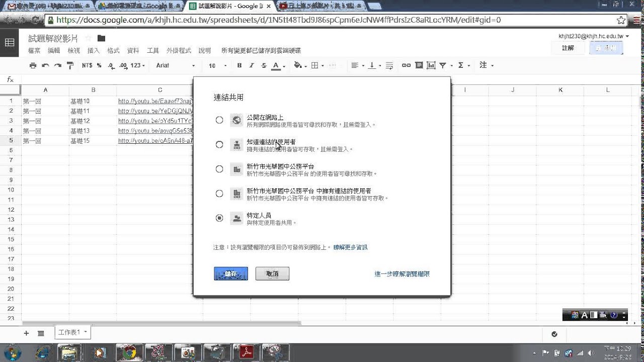The width and height of the screenshot is (644, 362).
Task: Open Chrome from the taskbar
Action: (129, 352)
